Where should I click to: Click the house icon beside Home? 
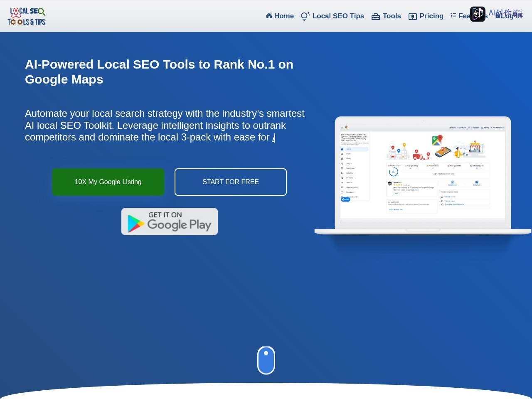(269, 15)
